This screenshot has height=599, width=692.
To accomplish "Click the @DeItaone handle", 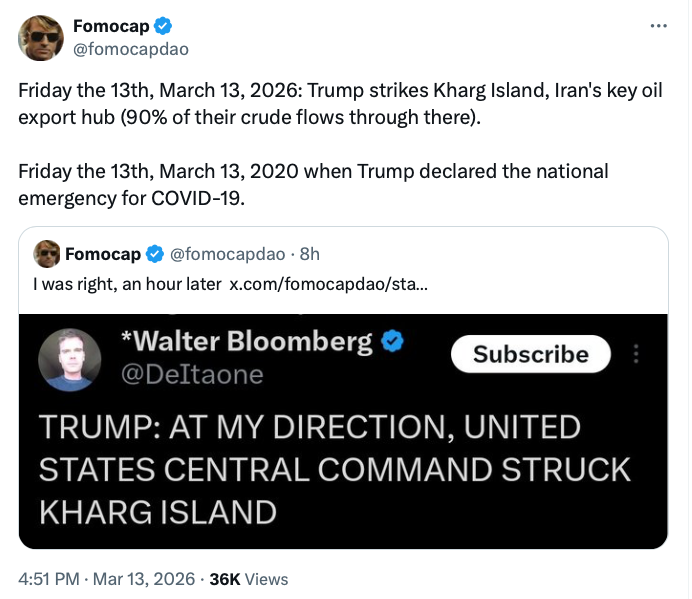I will (191, 374).
